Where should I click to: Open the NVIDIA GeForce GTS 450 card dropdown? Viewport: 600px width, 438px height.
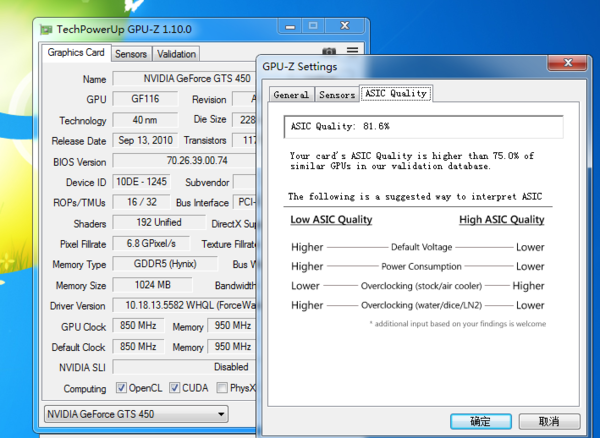pos(136,414)
